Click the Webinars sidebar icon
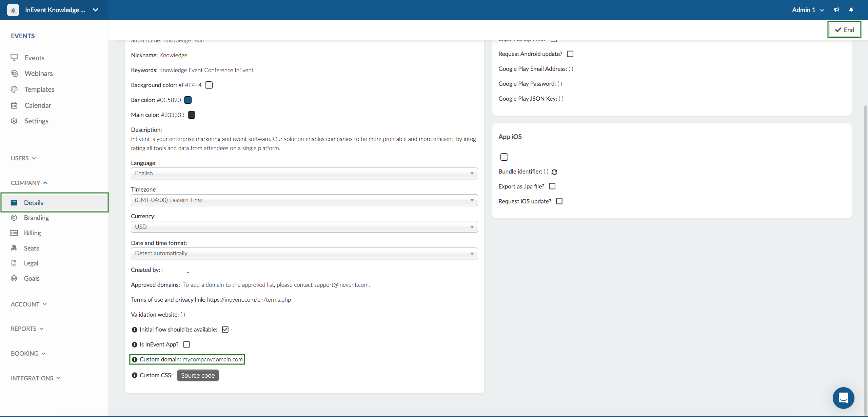 tap(15, 73)
